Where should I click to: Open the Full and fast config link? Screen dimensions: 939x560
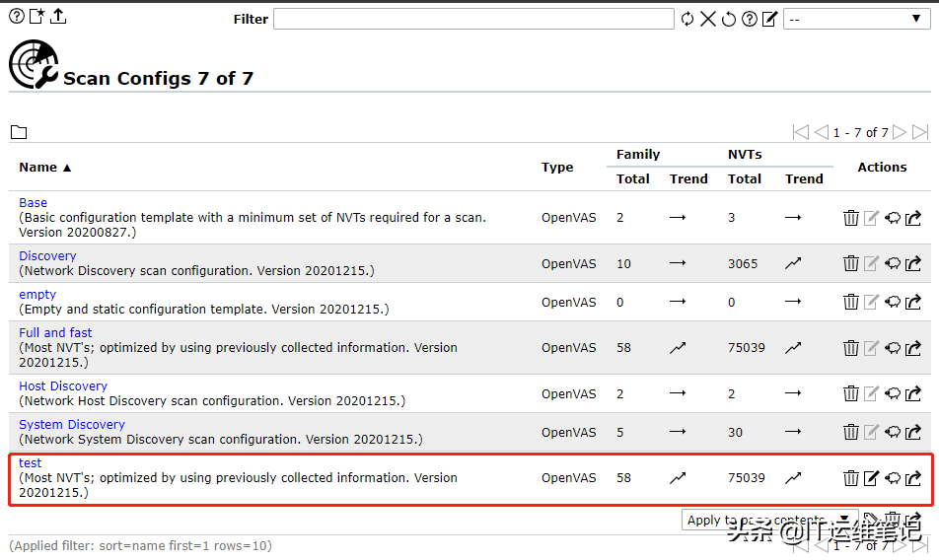click(x=55, y=332)
